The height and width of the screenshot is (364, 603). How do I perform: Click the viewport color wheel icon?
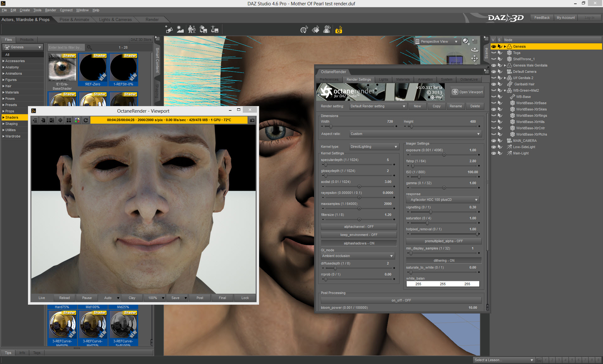click(77, 120)
